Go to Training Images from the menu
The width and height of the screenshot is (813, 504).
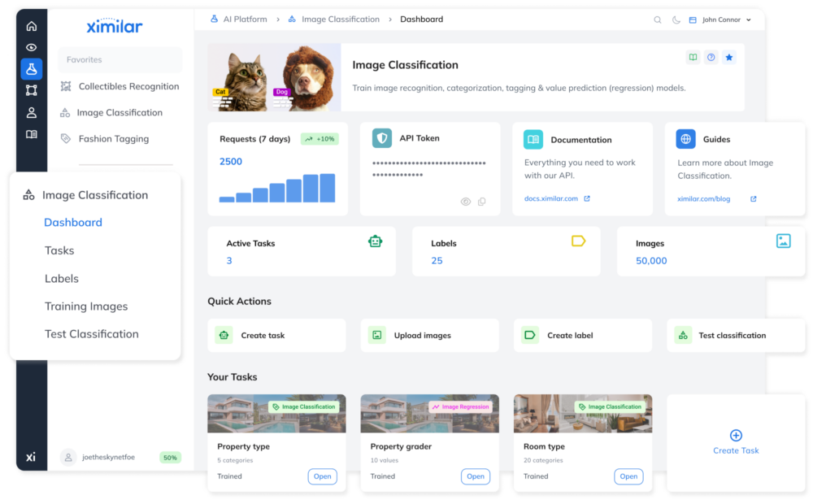(x=86, y=306)
